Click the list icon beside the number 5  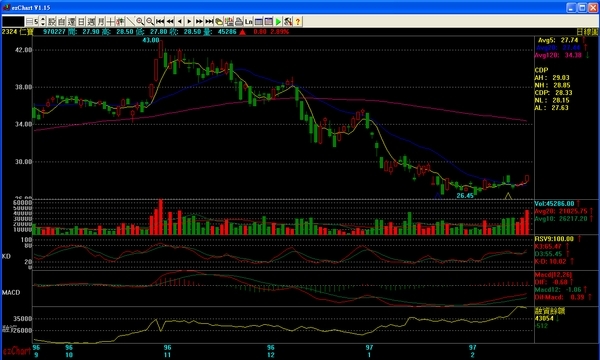(29, 21)
